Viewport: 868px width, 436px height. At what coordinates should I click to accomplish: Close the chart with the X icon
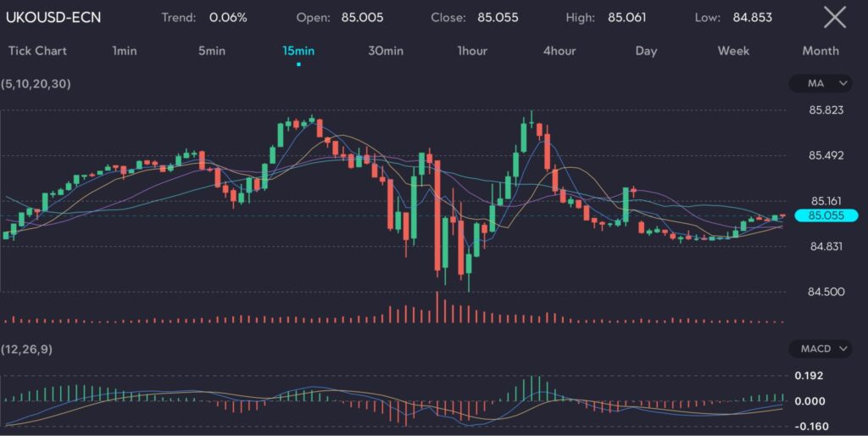pyautogui.click(x=835, y=17)
